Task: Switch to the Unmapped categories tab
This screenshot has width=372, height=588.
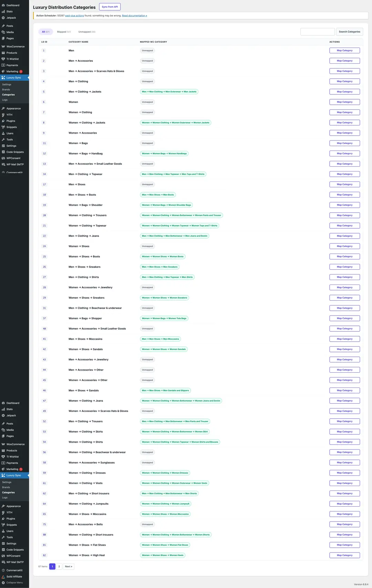Action: point(86,32)
